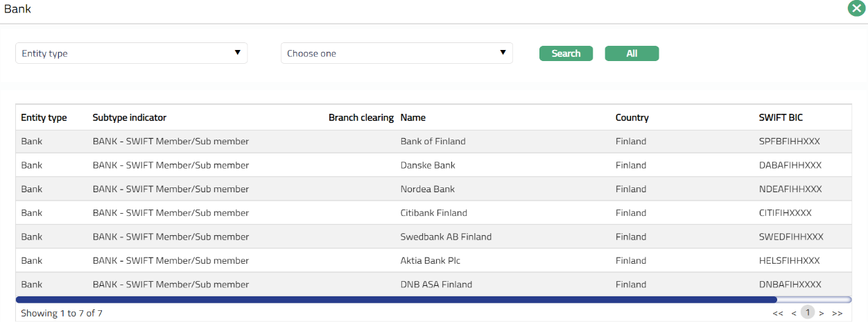Expand the Choose one dropdown
Viewport: 868px width, 322px height.
(x=397, y=53)
